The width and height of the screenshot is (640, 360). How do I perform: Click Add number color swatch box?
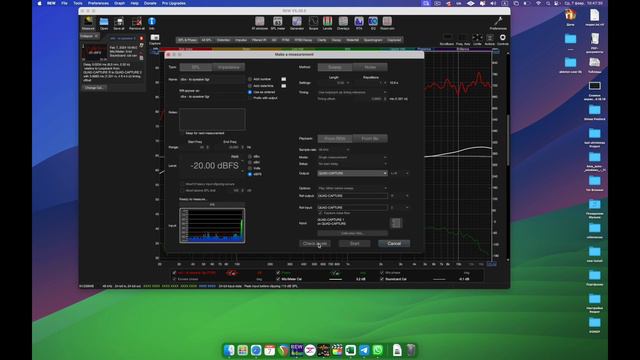tap(284, 79)
